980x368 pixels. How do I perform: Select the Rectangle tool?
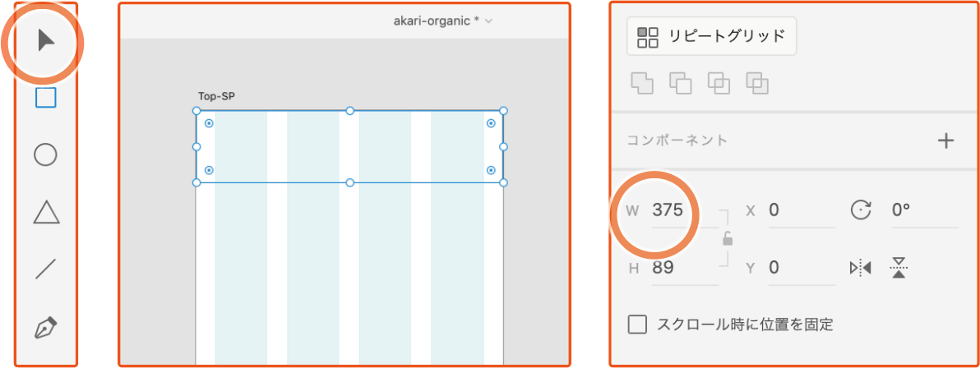click(45, 98)
